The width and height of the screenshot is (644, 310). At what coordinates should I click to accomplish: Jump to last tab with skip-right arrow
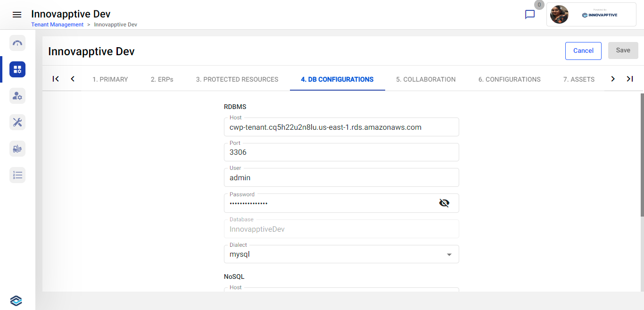[x=630, y=79]
